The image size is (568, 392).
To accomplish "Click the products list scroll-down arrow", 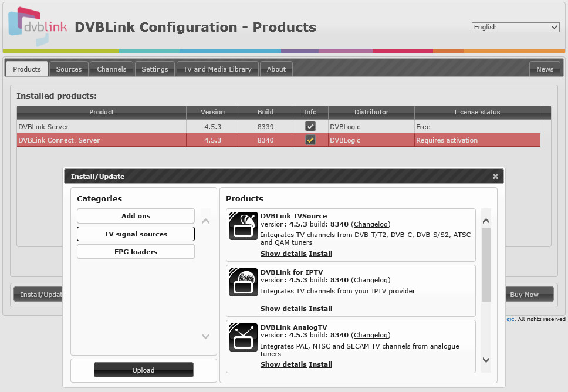I will click(x=486, y=360).
